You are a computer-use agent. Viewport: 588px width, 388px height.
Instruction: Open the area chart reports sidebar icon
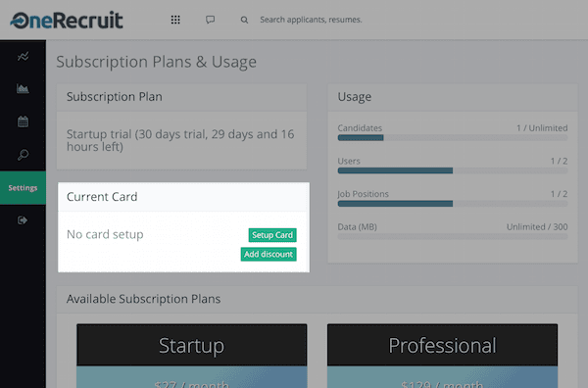(x=23, y=89)
